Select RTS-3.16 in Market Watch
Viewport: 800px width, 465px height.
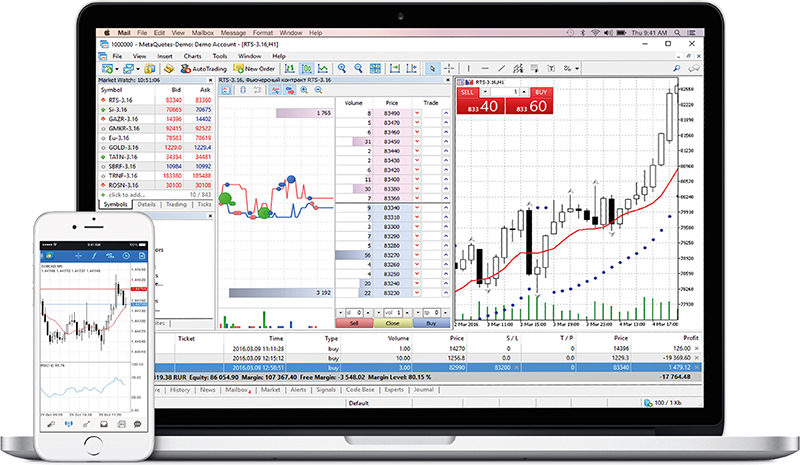tap(155, 100)
